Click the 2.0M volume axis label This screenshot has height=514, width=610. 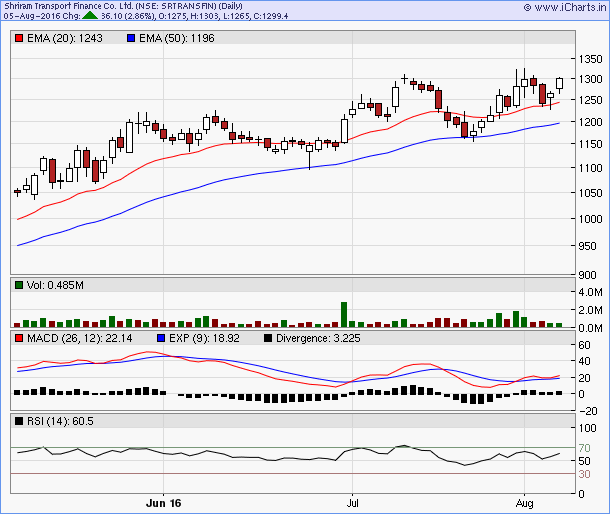click(590, 310)
